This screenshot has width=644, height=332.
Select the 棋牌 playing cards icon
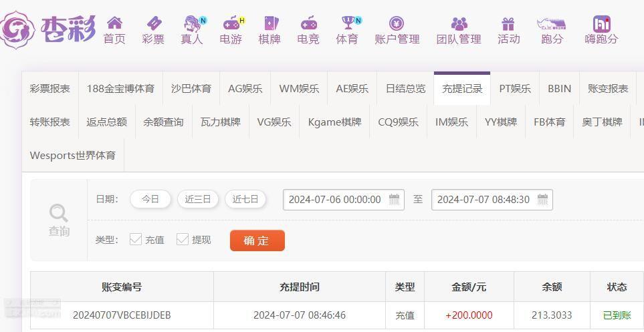click(x=270, y=23)
